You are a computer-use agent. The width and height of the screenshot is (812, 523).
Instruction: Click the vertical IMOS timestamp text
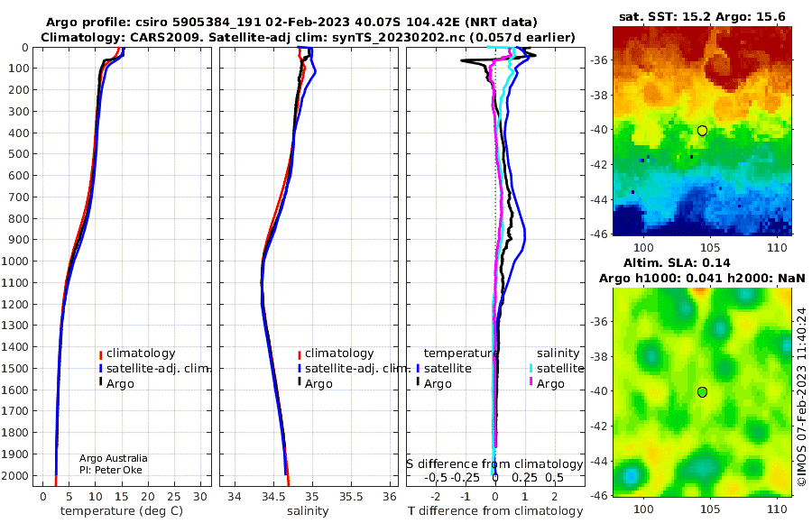click(x=802, y=397)
